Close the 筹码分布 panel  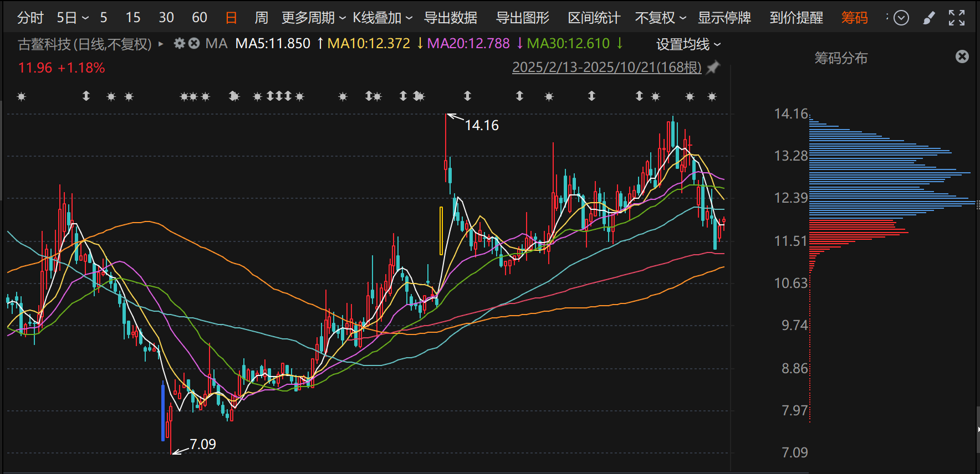click(962, 56)
